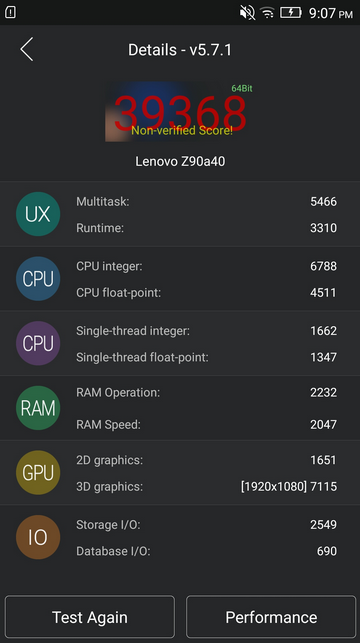360x643 pixels.
Task: Select the Multitask score row
Action: (x=206, y=201)
